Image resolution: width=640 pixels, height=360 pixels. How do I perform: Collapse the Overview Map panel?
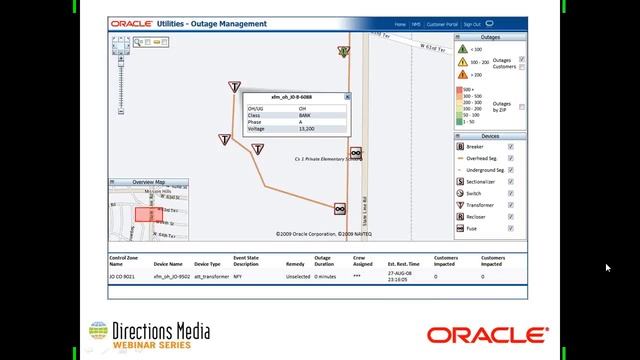pyautogui.click(x=112, y=182)
